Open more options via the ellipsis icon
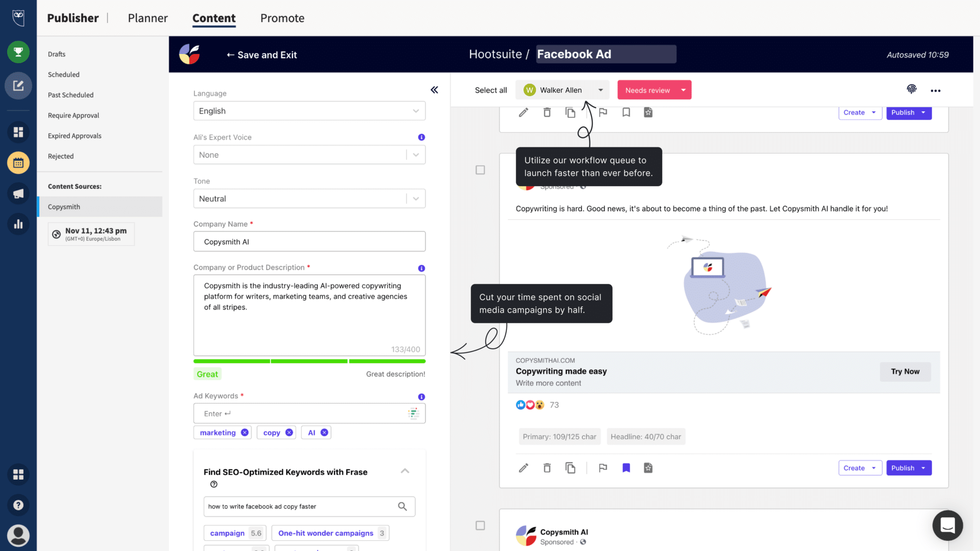The height and width of the screenshot is (551, 980). click(935, 90)
